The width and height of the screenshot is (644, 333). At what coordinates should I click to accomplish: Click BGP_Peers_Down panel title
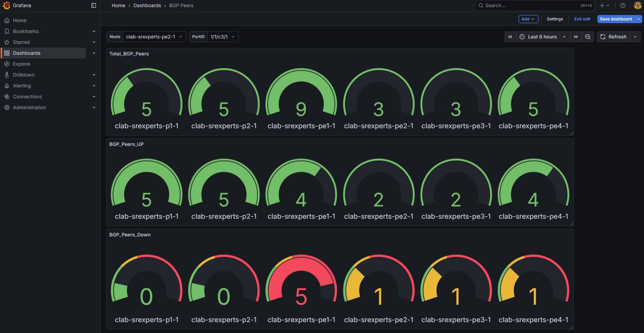[130, 235]
